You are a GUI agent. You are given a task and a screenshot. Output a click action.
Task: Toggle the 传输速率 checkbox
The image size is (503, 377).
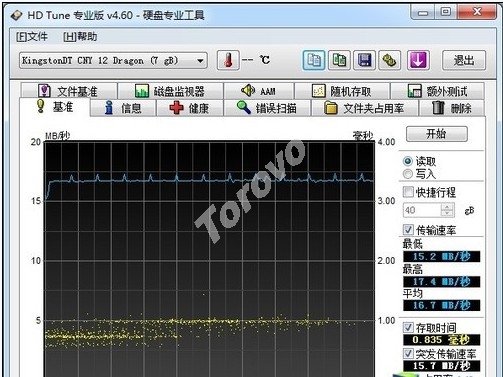[x=408, y=230]
